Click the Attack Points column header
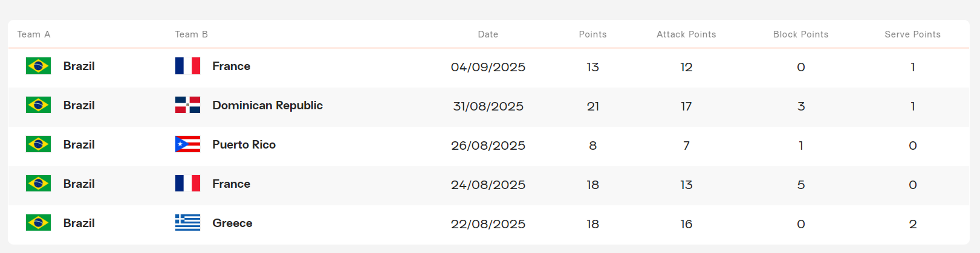 pyautogui.click(x=686, y=34)
